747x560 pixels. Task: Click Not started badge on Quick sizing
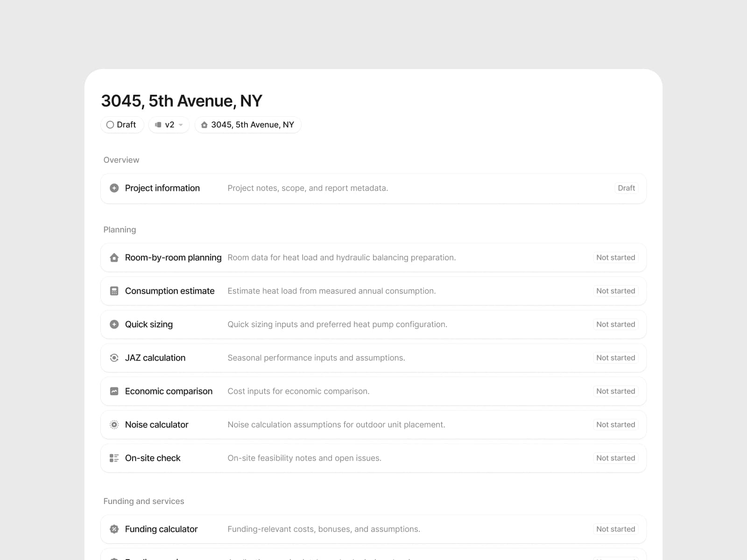click(615, 324)
